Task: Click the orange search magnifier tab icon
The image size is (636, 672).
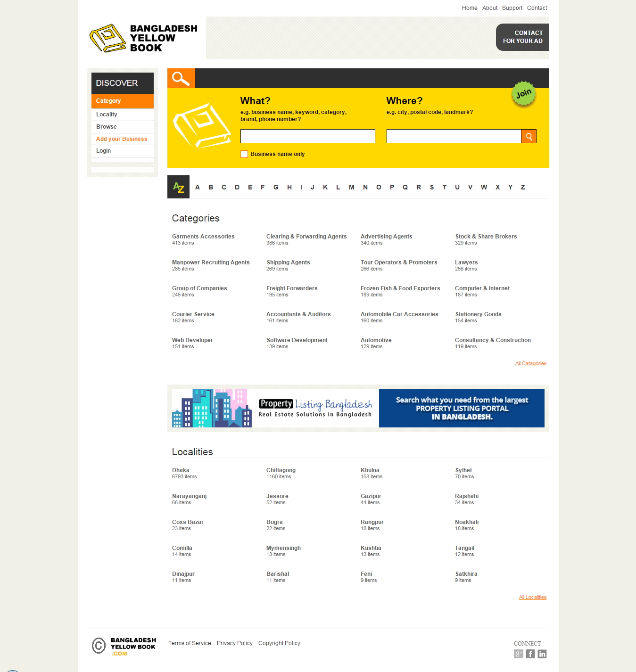Action: tap(181, 78)
